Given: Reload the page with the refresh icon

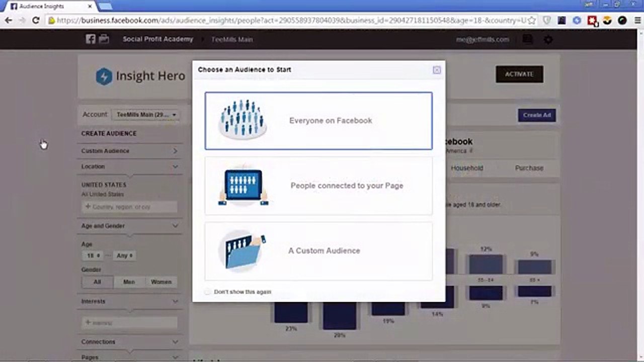Looking at the screenshot, I should 36,21.
